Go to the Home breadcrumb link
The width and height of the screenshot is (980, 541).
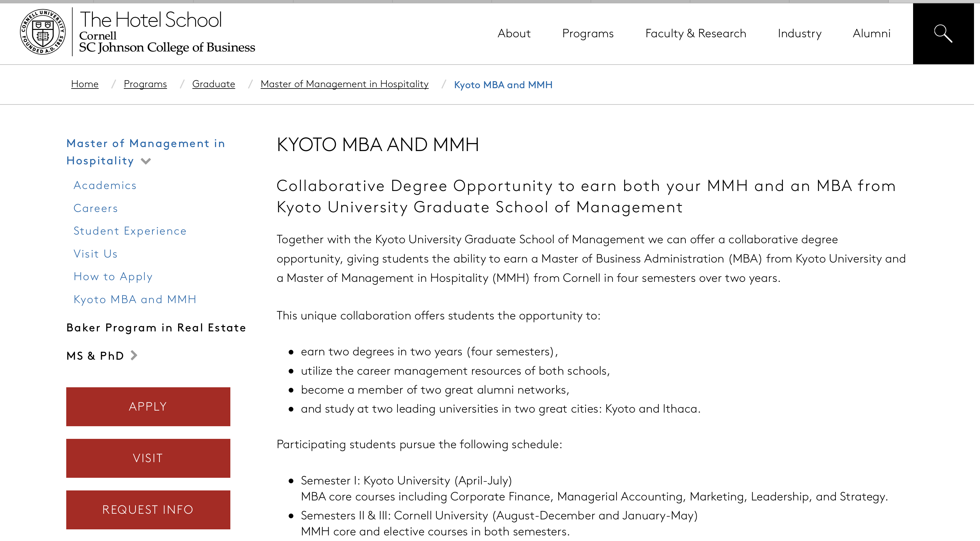coord(85,84)
